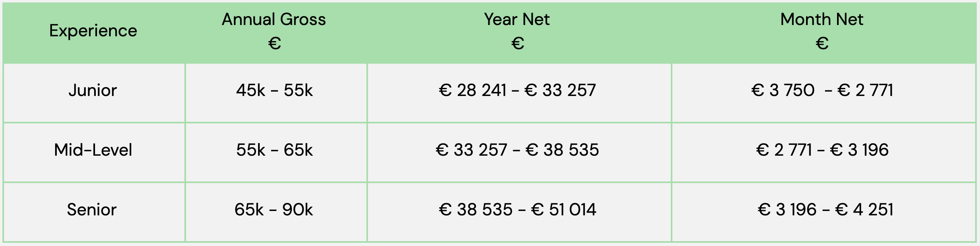Click the € 2 771 - € 3 196 cell
The width and height of the screenshot is (980, 246).
click(x=824, y=152)
